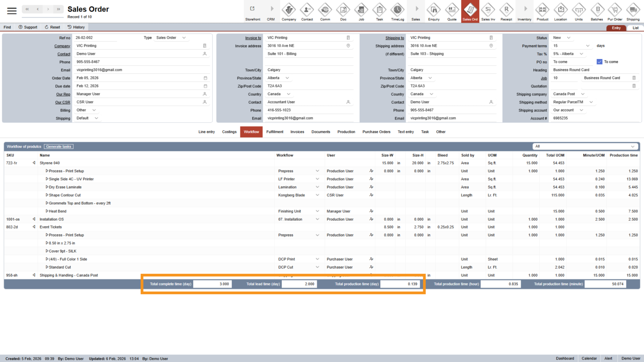
Task: Open the Quote module icon
Action: [452, 11]
